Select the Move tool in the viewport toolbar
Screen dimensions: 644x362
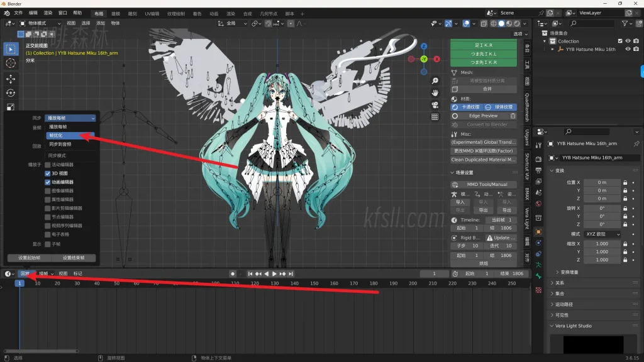point(11,79)
